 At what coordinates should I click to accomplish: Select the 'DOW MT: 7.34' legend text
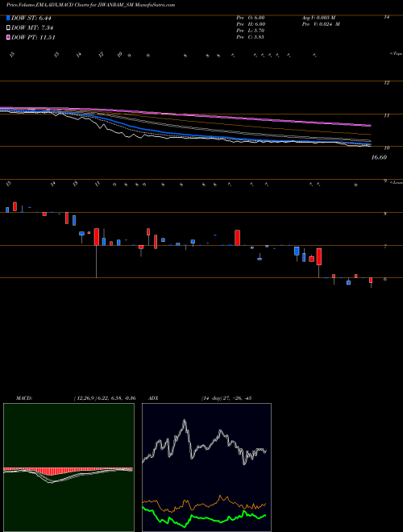point(32,28)
